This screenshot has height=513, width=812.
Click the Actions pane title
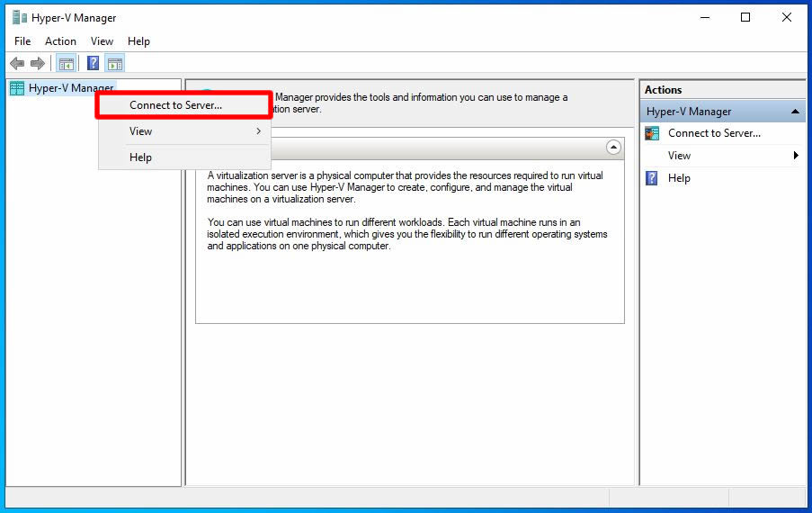664,90
